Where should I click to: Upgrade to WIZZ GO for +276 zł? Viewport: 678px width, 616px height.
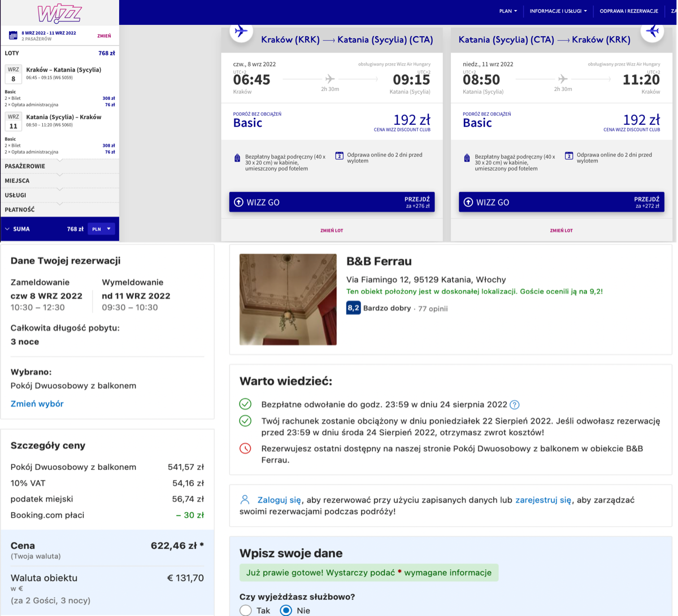click(332, 202)
